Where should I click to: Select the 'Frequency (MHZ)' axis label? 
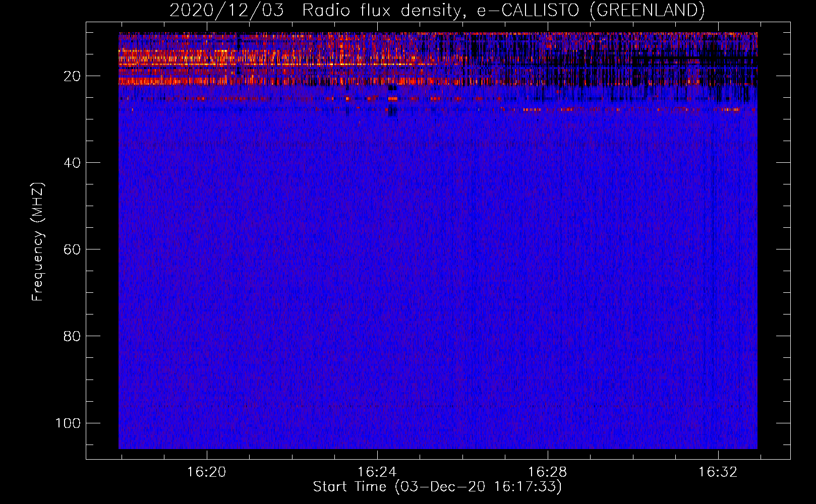pos(38,242)
